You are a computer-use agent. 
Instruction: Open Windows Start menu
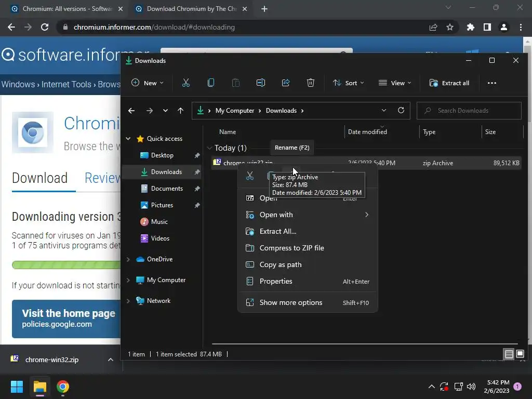pyautogui.click(x=17, y=387)
